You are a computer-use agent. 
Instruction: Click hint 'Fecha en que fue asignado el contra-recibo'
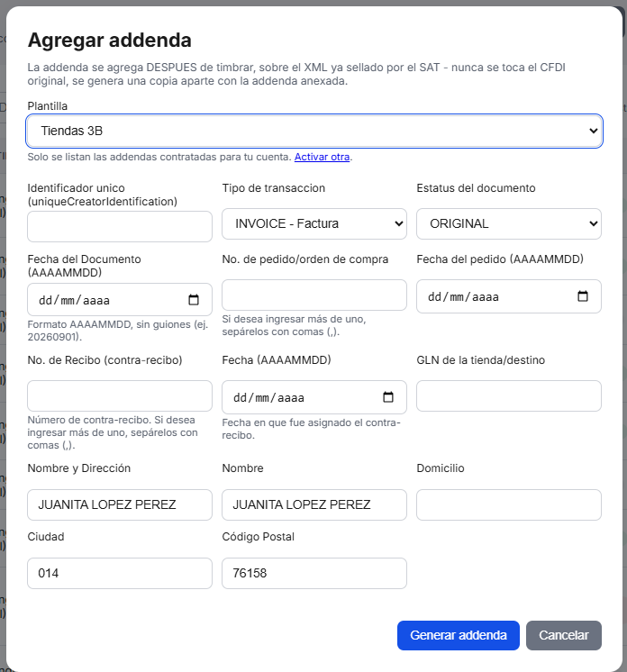pyautogui.click(x=311, y=429)
